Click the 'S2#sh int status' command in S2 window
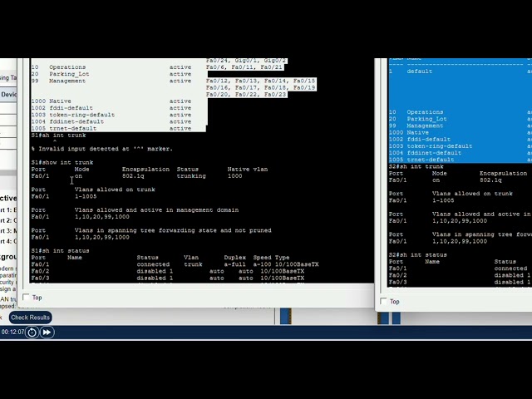Viewport: 532px width, 399px height. [417, 255]
